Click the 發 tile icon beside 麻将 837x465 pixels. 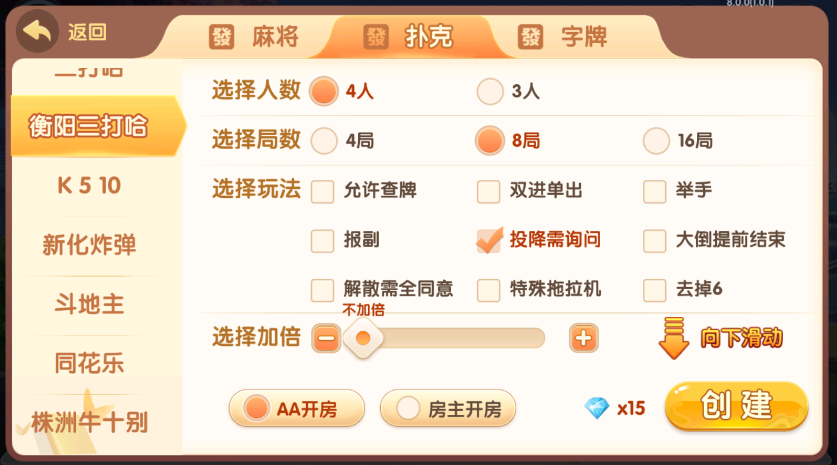pos(221,37)
